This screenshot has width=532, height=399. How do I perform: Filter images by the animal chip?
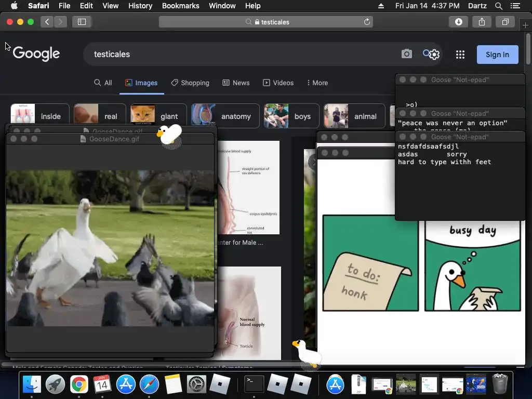[x=354, y=116]
